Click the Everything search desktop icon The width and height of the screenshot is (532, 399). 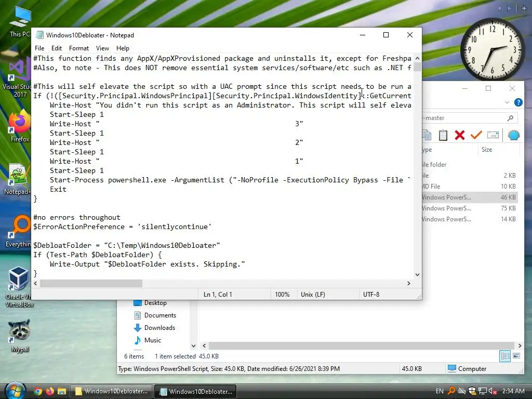click(x=18, y=231)
